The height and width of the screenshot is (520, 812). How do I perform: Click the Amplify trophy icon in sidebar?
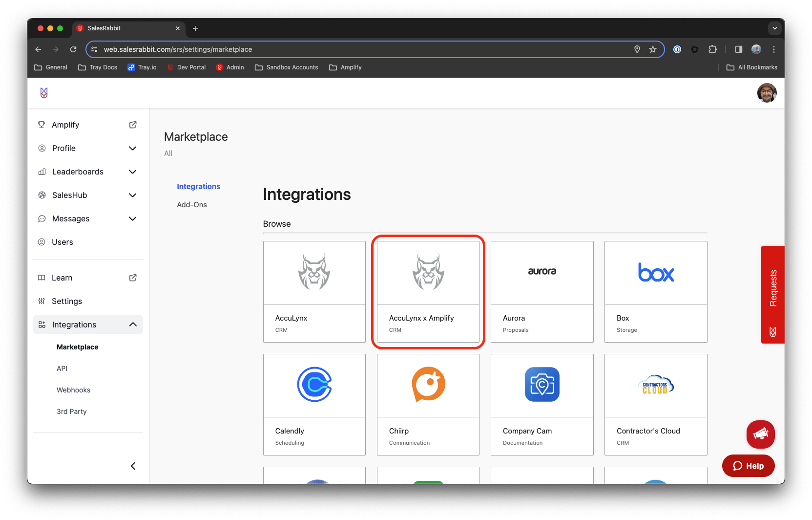(x=42, y=125)
